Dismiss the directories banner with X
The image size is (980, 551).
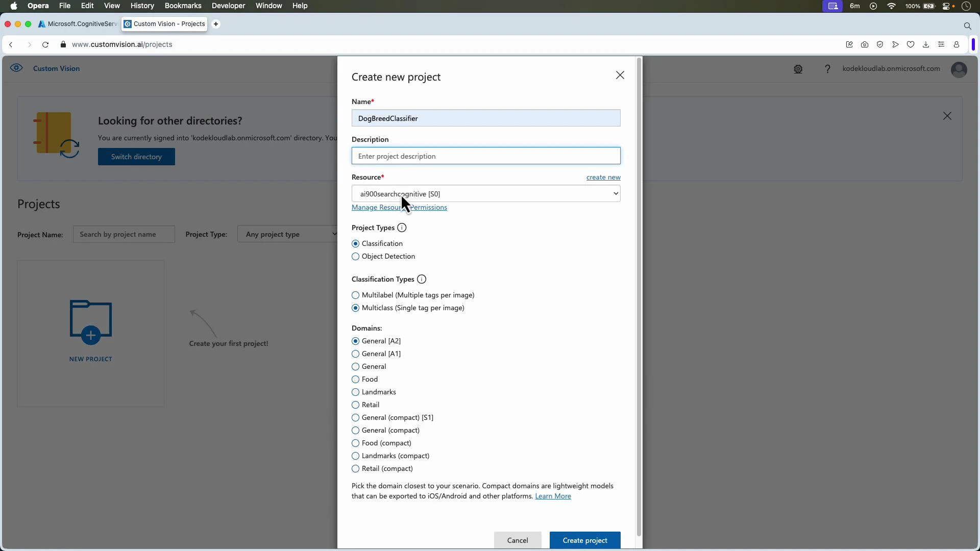[947, 116]
